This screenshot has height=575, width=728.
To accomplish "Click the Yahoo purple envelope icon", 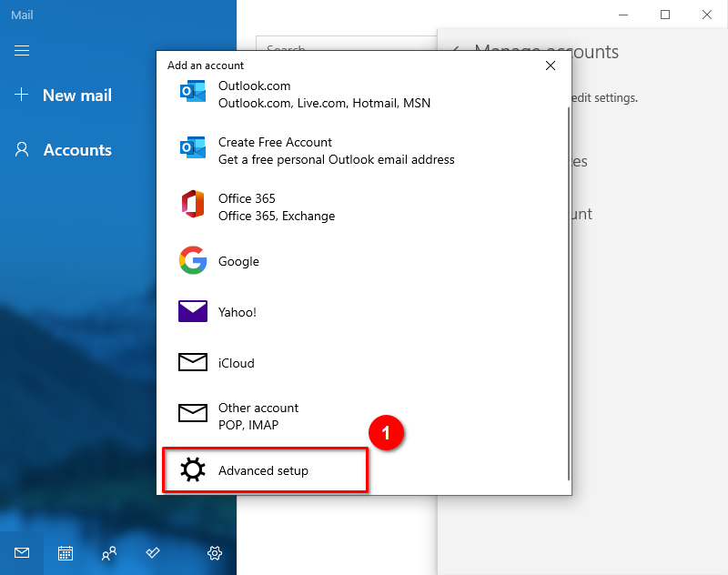I will [193, 311].
